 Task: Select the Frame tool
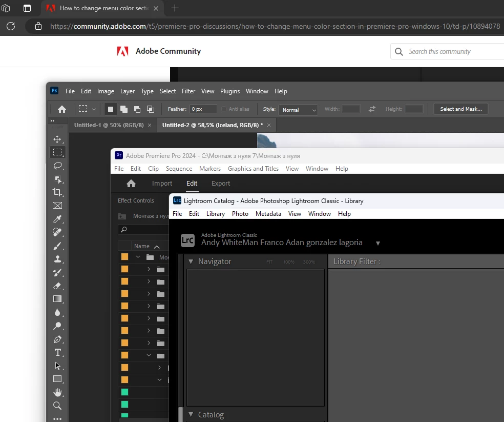coord(57,206)
